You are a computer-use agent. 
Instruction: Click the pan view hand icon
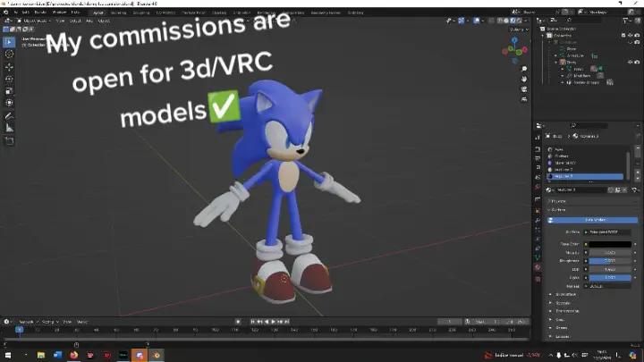tap(524, 79)
